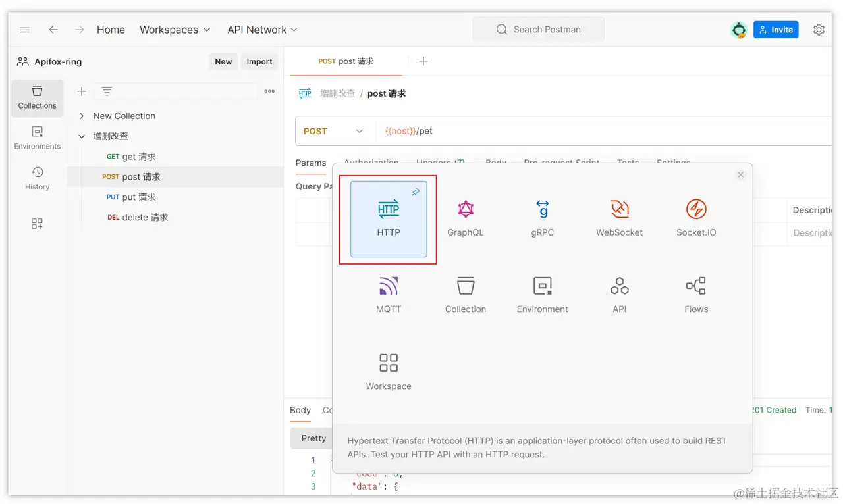The height and width of the screenshot is (504, 843).
Task: Open the Workspaces dropdown
Action: click(x=175, y=30)
